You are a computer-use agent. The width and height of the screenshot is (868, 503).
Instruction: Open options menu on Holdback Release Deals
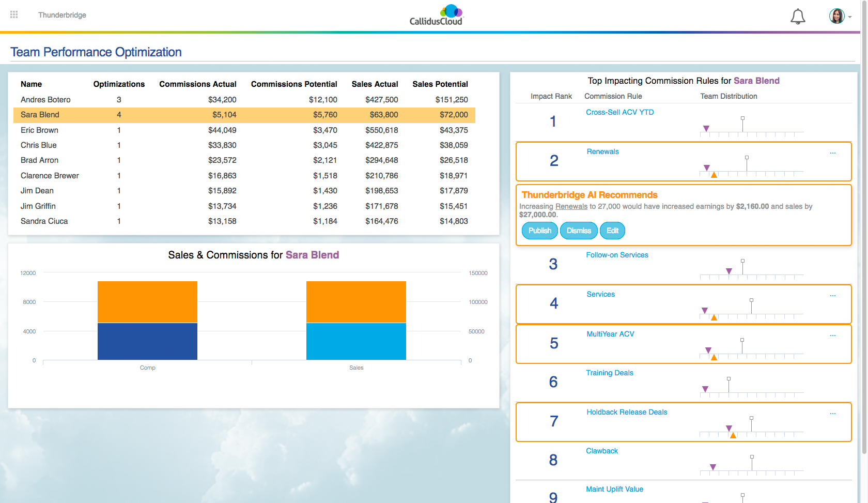pyautogui.click(x=833, y=413)
